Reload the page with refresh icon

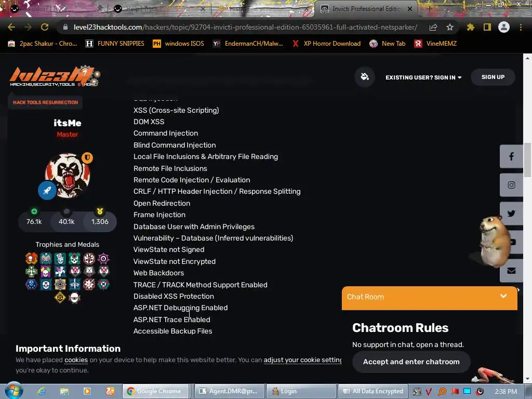coord(45,27)
